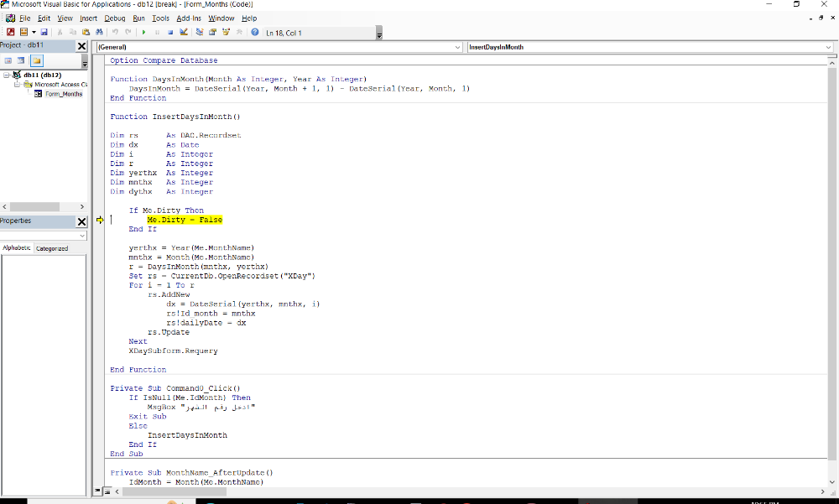Open the (General) object dropdown
Screen dimensions: 839x504
(457, 47)
